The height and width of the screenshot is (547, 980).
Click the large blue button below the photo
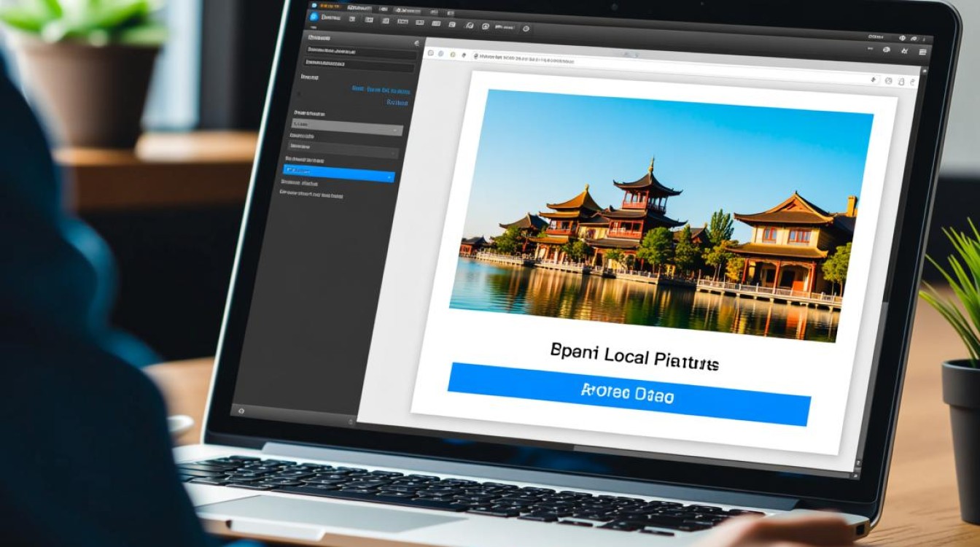[x=629, y=395]
